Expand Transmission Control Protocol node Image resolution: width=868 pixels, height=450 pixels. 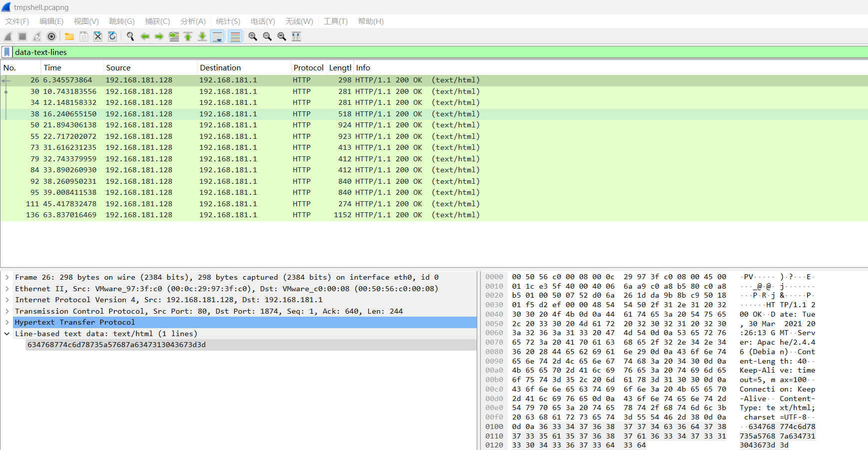click(7, 311)
